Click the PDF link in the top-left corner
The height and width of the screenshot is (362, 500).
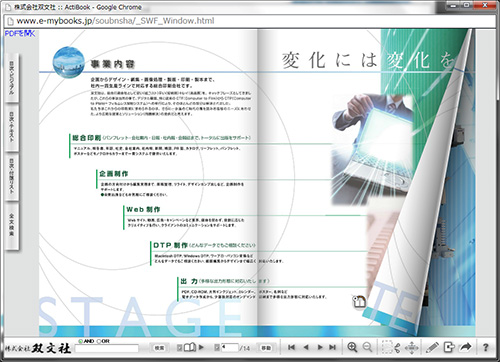[x=20, y=33]
